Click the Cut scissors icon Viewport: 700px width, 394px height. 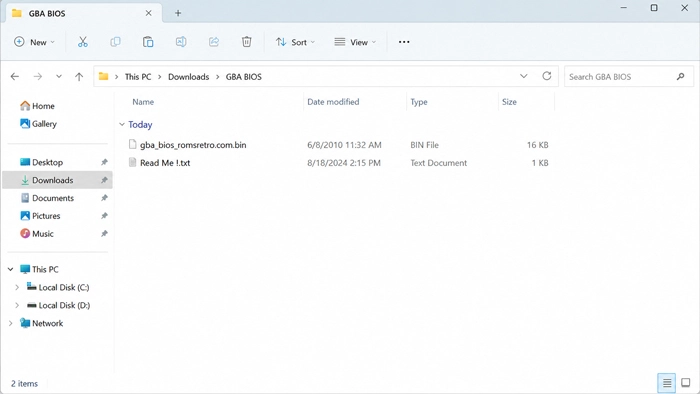click(x=83, y=42)
